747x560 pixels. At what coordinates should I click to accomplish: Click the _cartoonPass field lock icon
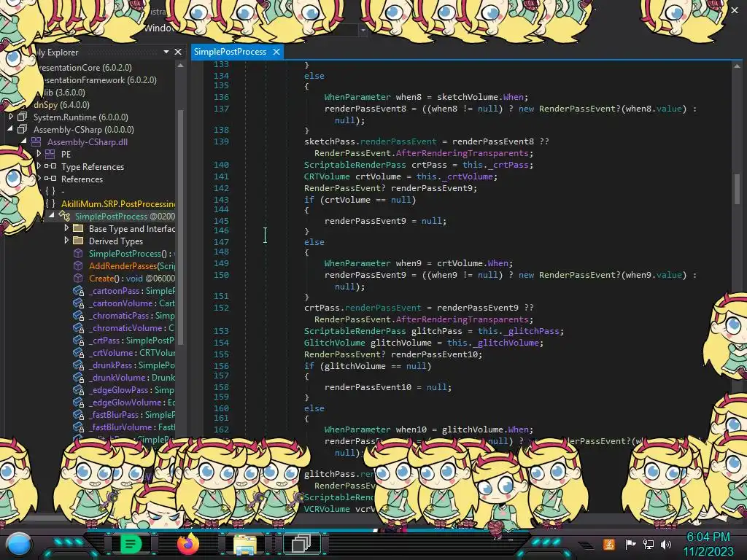coord(78,291)
